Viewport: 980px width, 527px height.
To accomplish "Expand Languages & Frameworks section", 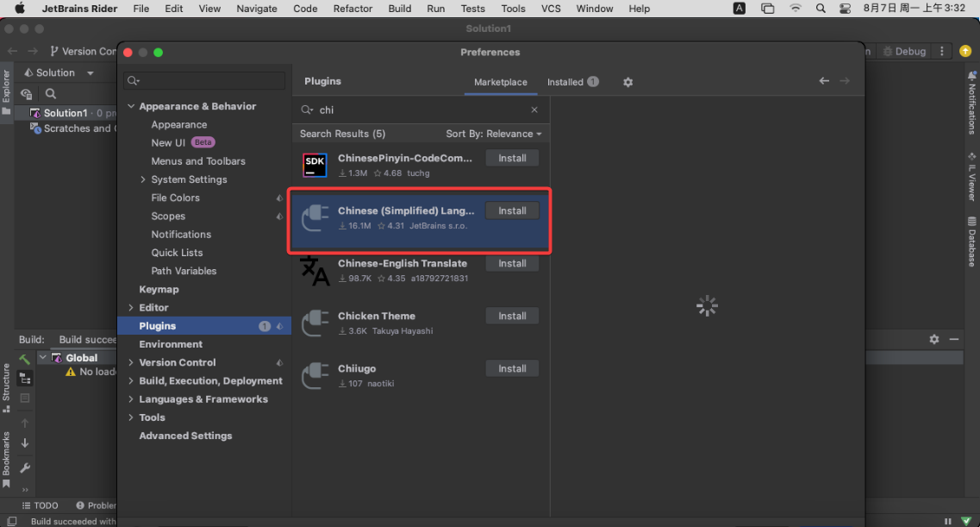I will click(131, 398).
